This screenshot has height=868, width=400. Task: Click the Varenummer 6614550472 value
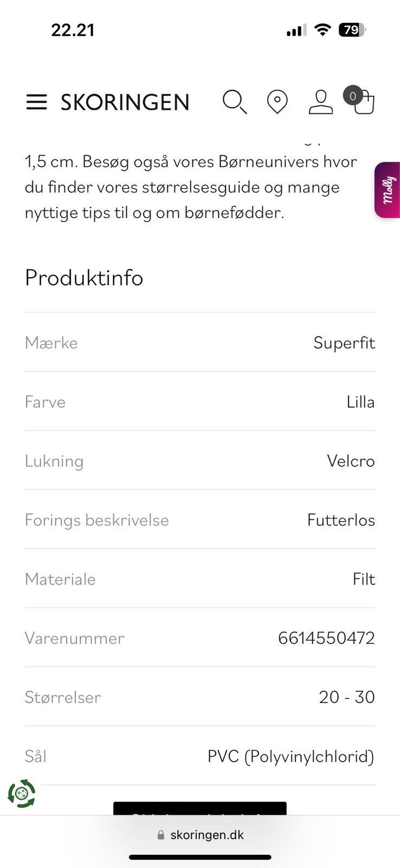pyautogui.click(x=326, y=638)
